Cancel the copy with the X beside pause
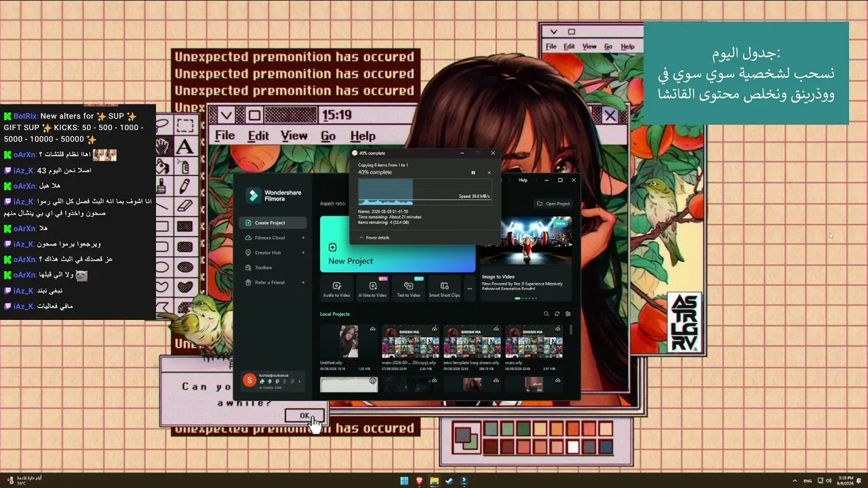The width and height of the screenshot is (868, 488). [489, 173]
